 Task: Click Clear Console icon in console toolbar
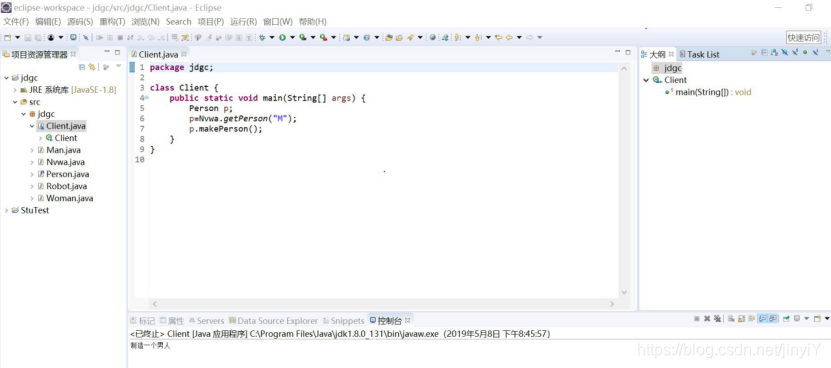tap(731, 319)
